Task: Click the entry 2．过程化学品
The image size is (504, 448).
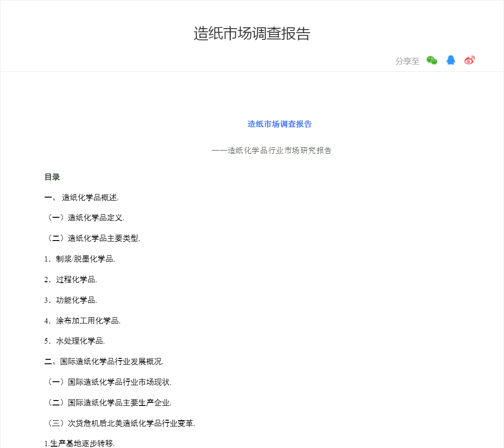Action: point(71,280)
